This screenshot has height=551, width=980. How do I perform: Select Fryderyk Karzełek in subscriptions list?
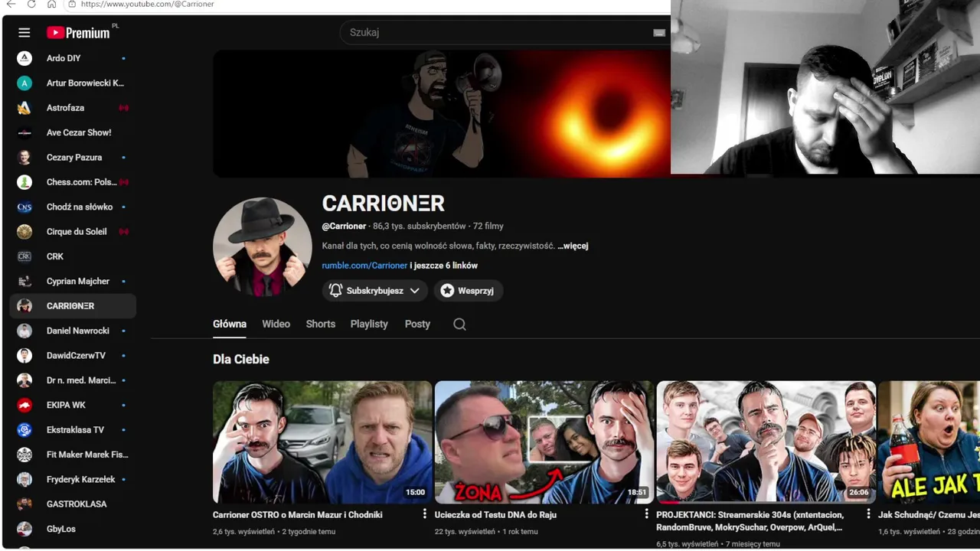coord(73,479)
